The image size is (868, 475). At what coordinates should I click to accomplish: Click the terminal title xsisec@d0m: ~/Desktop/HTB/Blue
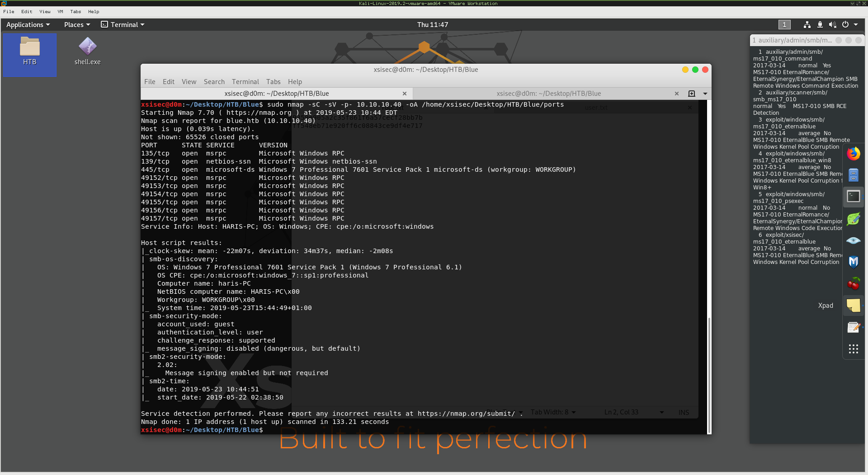[x=426, y=70]
